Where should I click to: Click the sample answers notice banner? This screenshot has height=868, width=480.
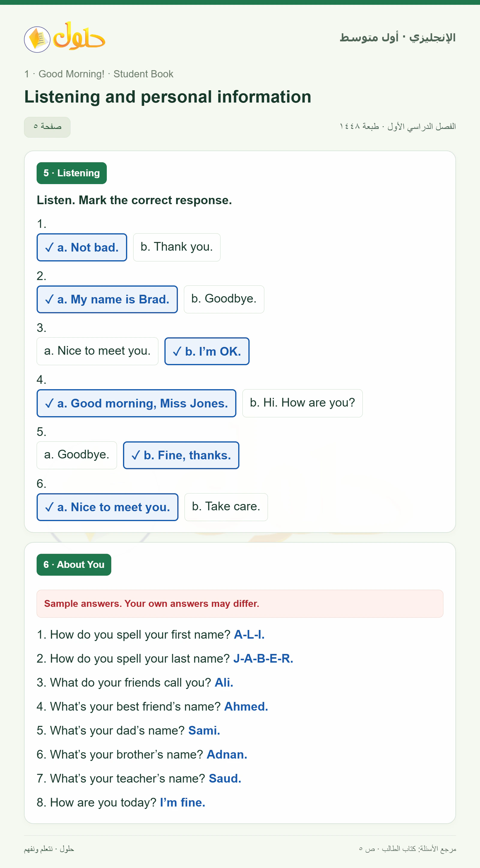pos(240,604)
